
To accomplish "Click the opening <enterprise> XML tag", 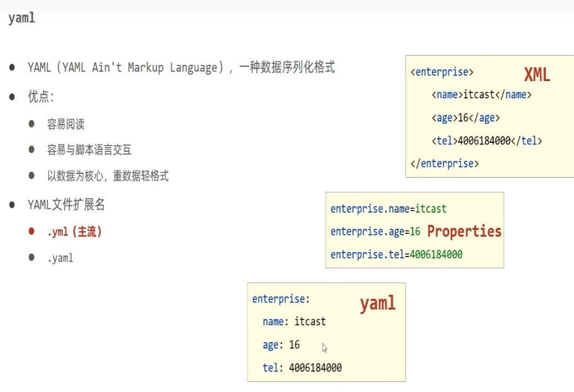I will (x=442, y=72).
